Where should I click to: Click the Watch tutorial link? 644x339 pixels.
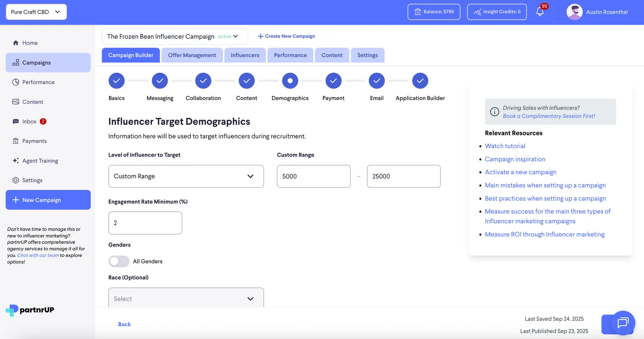tap(505, 146)
